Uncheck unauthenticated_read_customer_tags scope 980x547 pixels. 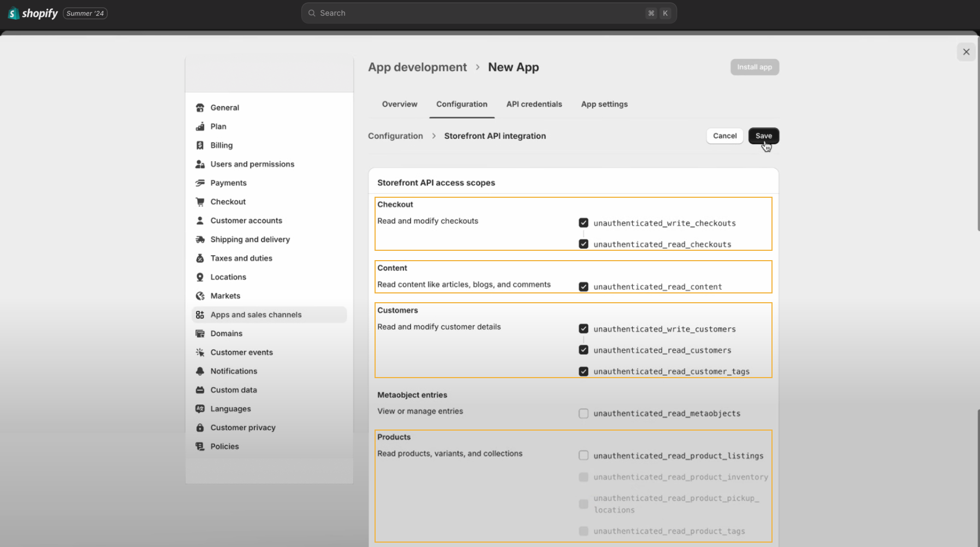pyautogui.click(x=584, y=372)
